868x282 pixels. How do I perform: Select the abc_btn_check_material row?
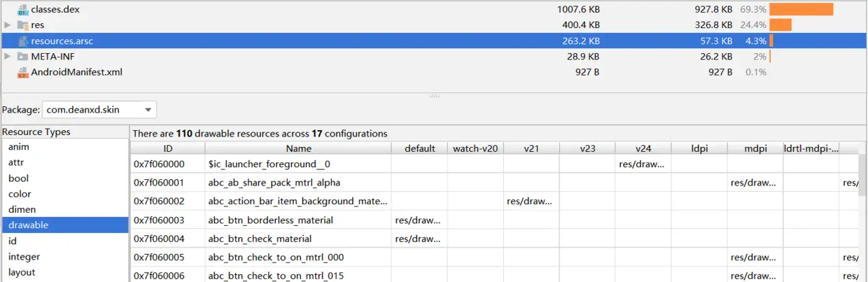tap(494, 239)
